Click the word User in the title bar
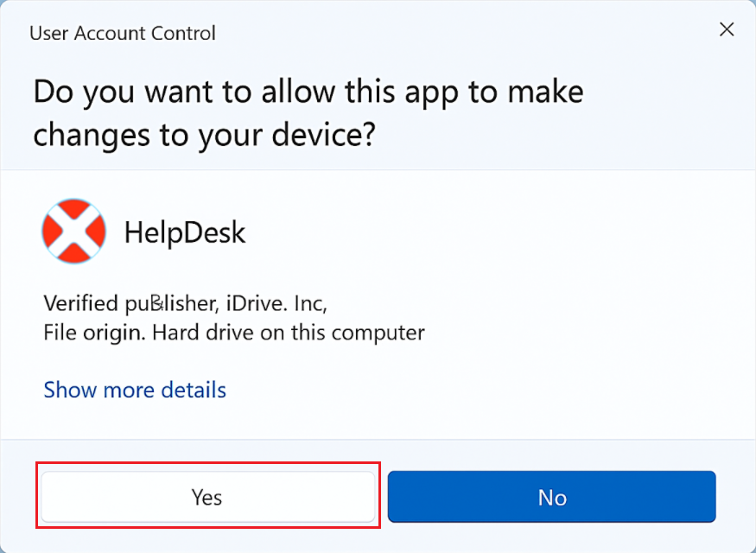756x553 pixels. [48, 34]
